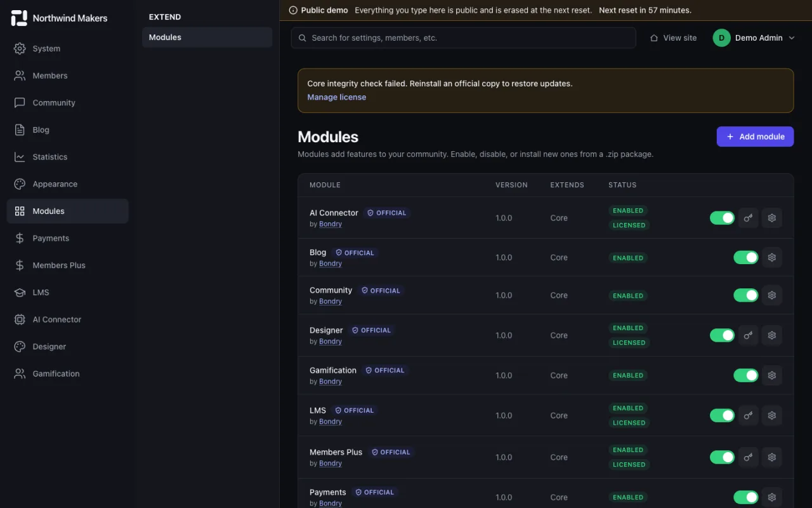Select Modules under the EXTEND heading
Viewport: 812px width, 508px height.
(x=207, y=37)
